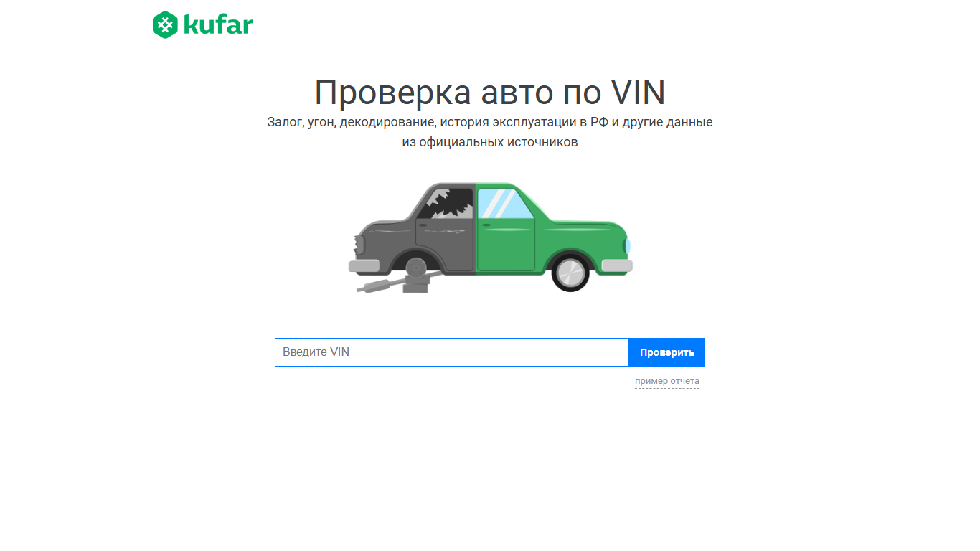Open the 'пример отчета' link
This screenshot has height=551, width=980.
point(667,381)
